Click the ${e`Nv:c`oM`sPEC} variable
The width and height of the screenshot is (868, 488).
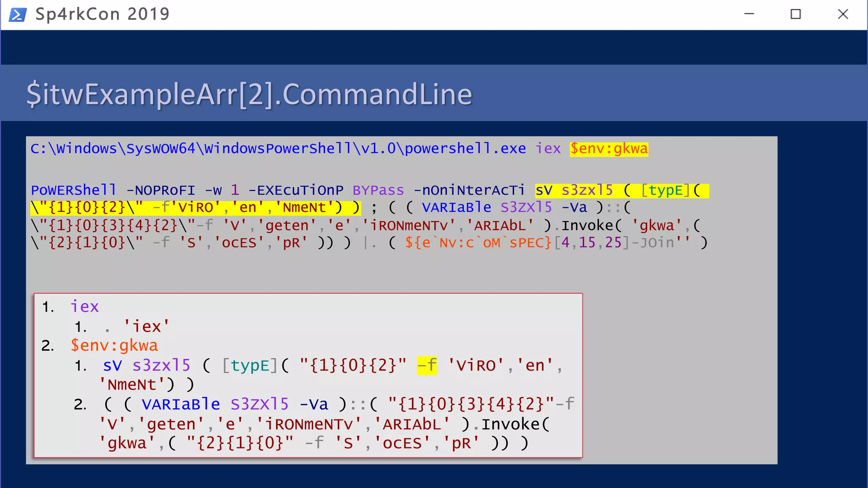478,243
